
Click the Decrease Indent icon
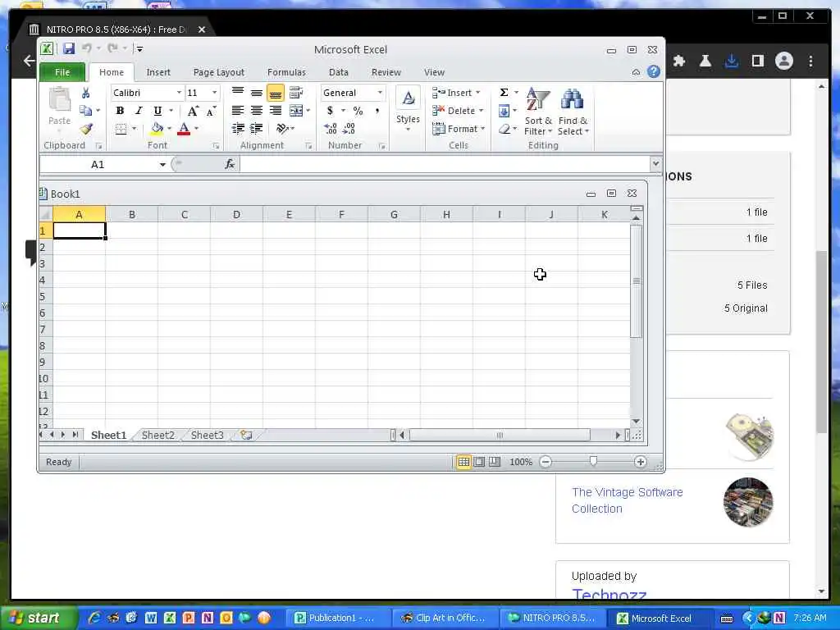click(238, 129)
